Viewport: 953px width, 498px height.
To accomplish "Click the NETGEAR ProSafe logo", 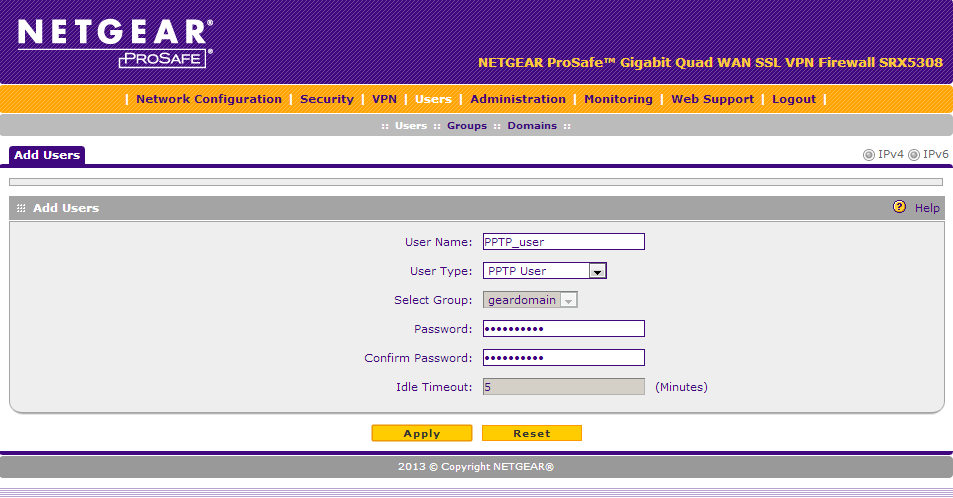I will coord(115,43).
